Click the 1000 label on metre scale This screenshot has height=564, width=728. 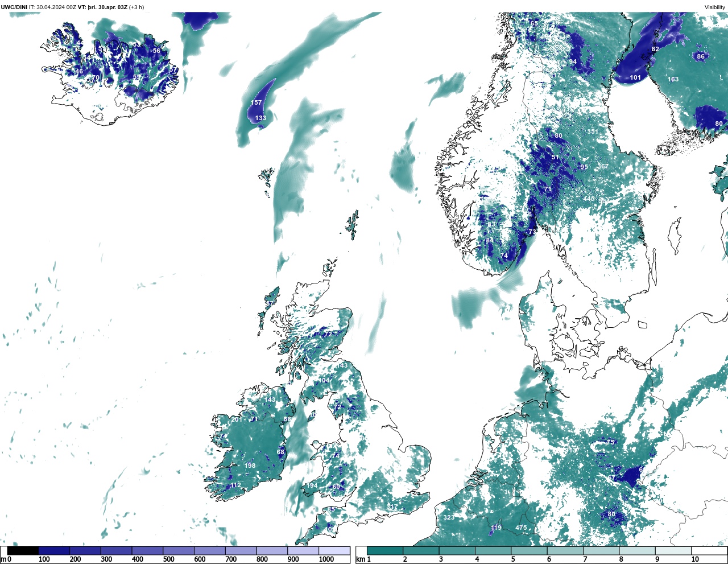tap(326, 559)
